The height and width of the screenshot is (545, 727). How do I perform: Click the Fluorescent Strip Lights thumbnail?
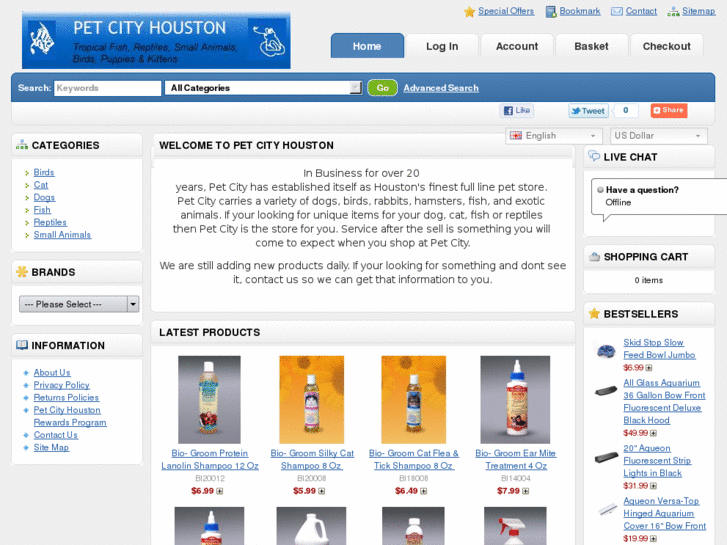(606, 457)
